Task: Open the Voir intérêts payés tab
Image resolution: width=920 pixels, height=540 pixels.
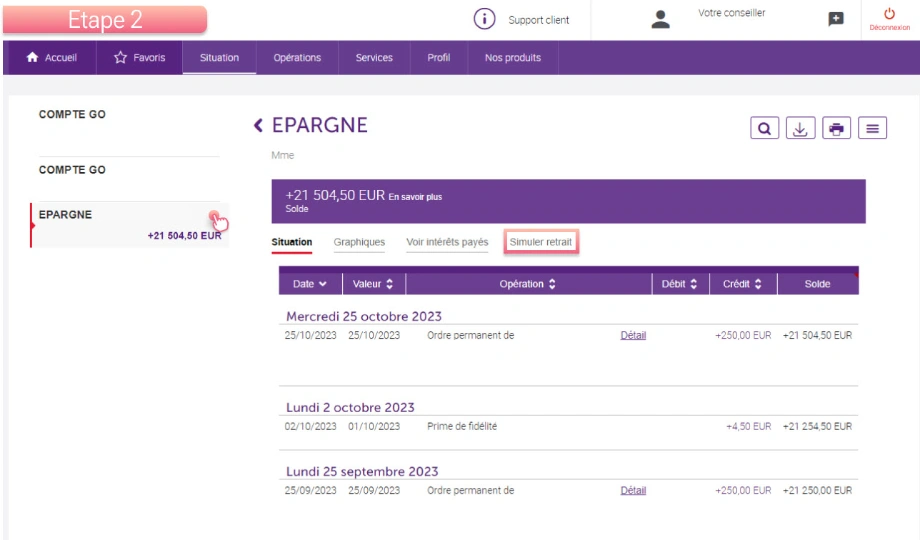Action: (447, 242)
